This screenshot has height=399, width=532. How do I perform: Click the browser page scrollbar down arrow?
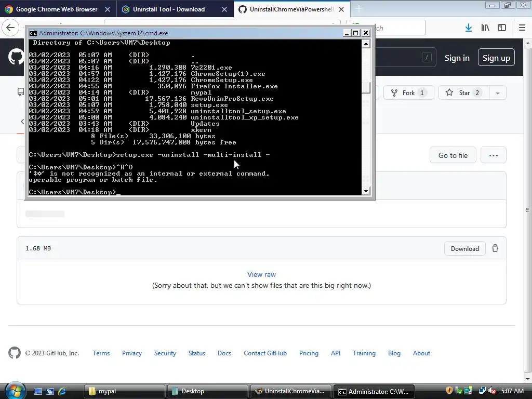pyautogui.click(x=528, y=379)
